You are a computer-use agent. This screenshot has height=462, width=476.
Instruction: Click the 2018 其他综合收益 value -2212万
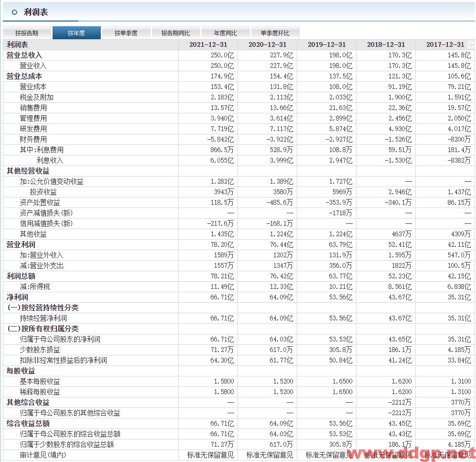(400, 403)
